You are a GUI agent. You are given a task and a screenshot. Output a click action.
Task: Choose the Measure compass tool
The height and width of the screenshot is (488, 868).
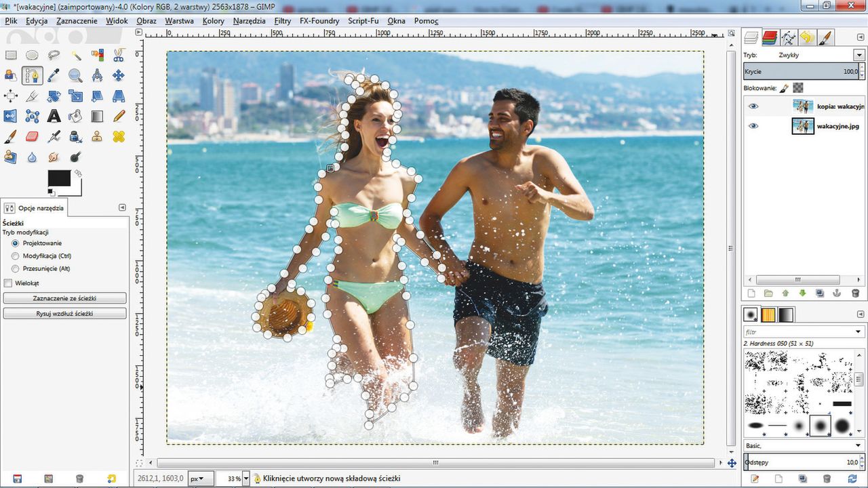pyautogui.click(x=97, y=75)
